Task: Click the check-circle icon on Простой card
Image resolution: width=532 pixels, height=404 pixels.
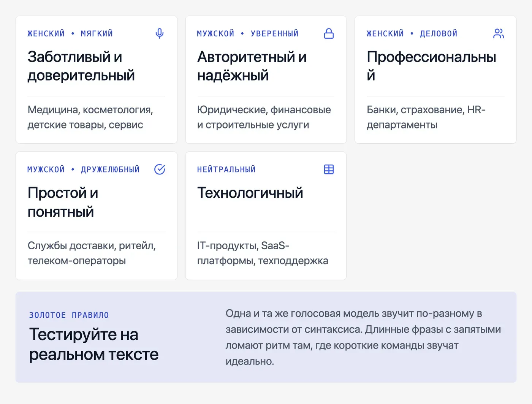Action: 160,170
